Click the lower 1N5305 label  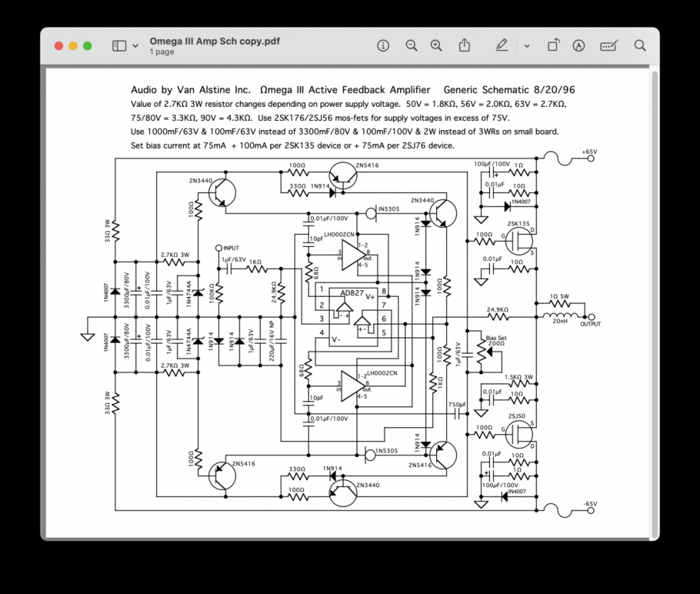387,450
